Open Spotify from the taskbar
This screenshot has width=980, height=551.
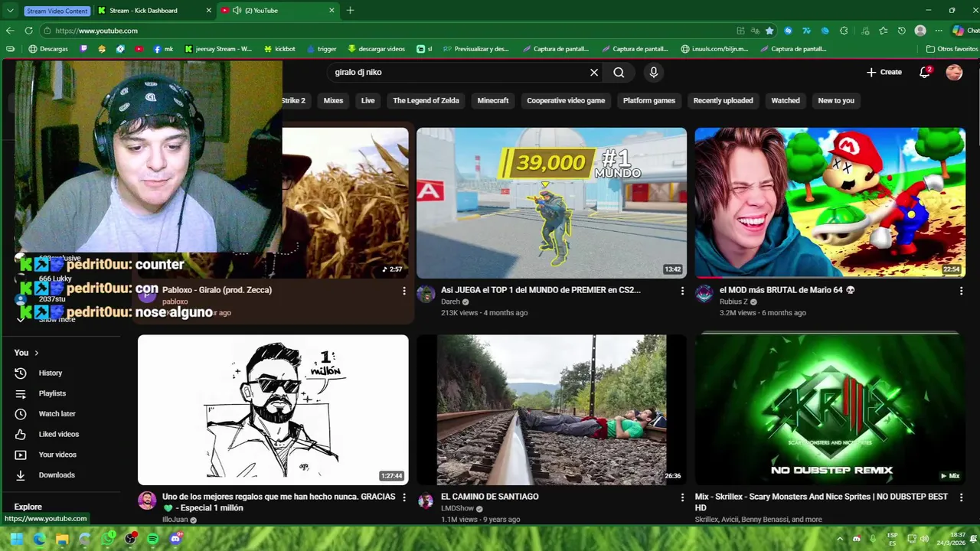pyautogui.click(x=152, y=539)
